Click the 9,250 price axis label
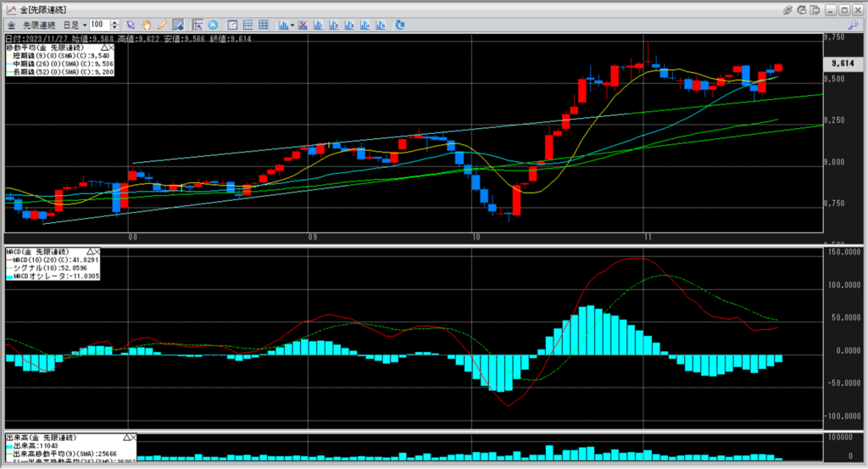The width and height of the screenshot is (868, 469). pyautogui.click(x=834, y=120)
